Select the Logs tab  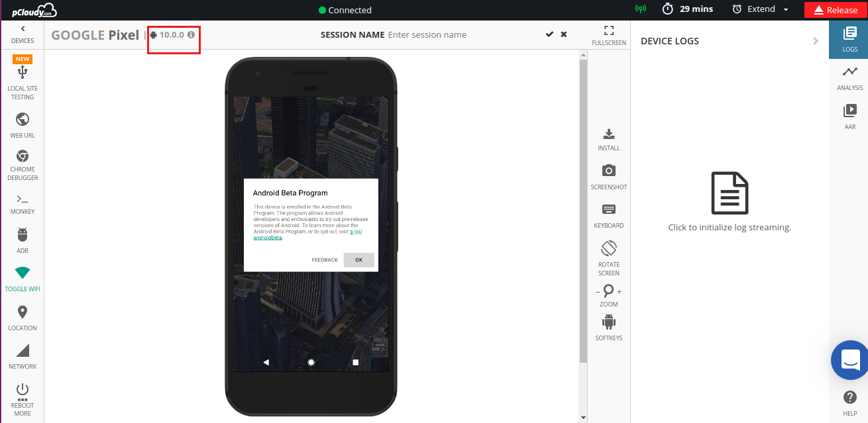(850, 40)
